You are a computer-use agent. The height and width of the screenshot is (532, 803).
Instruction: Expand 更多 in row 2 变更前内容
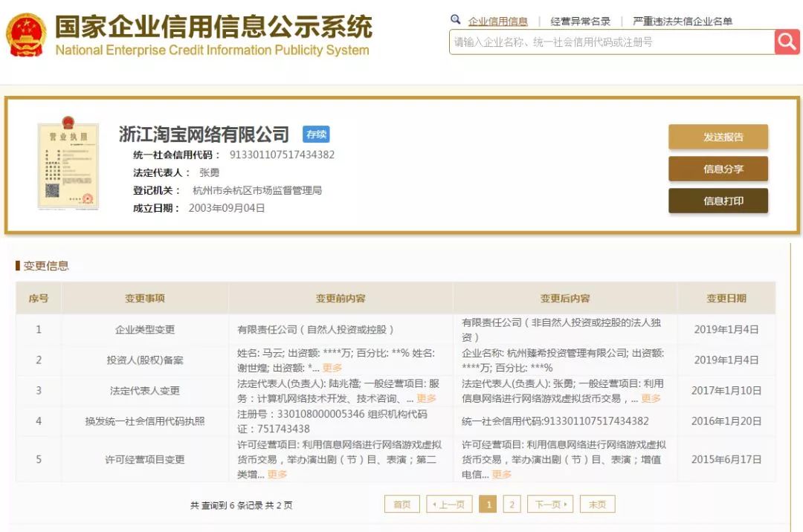332,367
